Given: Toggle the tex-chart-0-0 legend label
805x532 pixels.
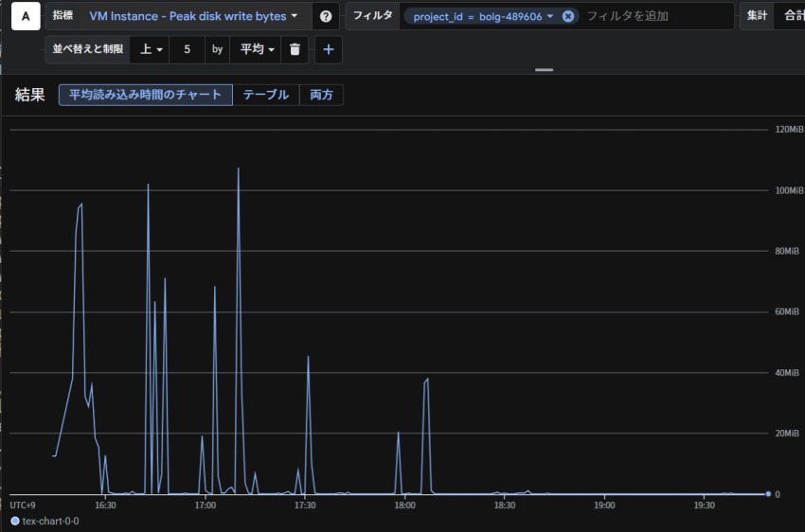Looking at the screenshot, I should [x=50, y=521].
